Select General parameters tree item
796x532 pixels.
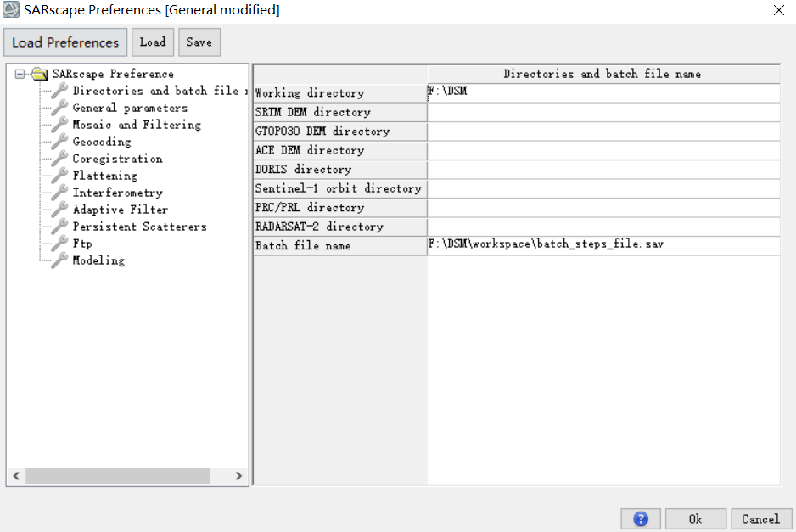[x=130, y=108]
